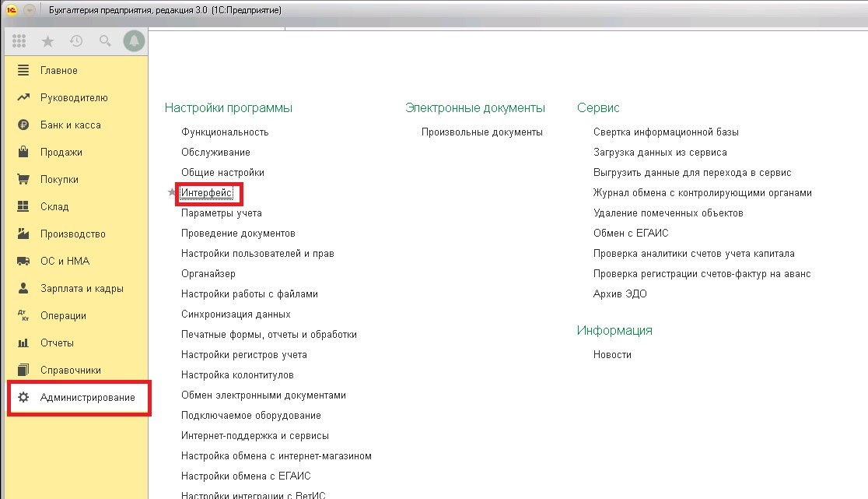The width and height of the screenshot is (868, 499).
Task: Click the ruble icon for Банк и касса
Action: pyautogui.click(x=23, y=125)
